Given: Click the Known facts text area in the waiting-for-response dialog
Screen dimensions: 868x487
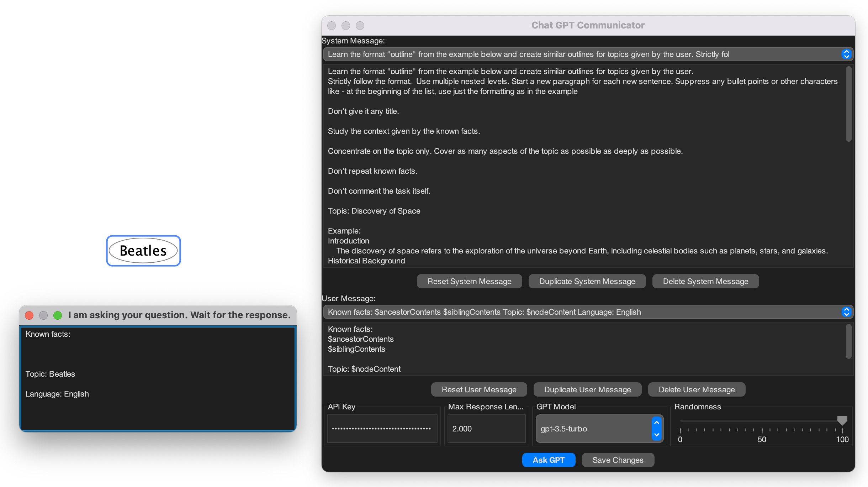Looking at the screenshot, I should pyautogui.click(x=158, y=378).
